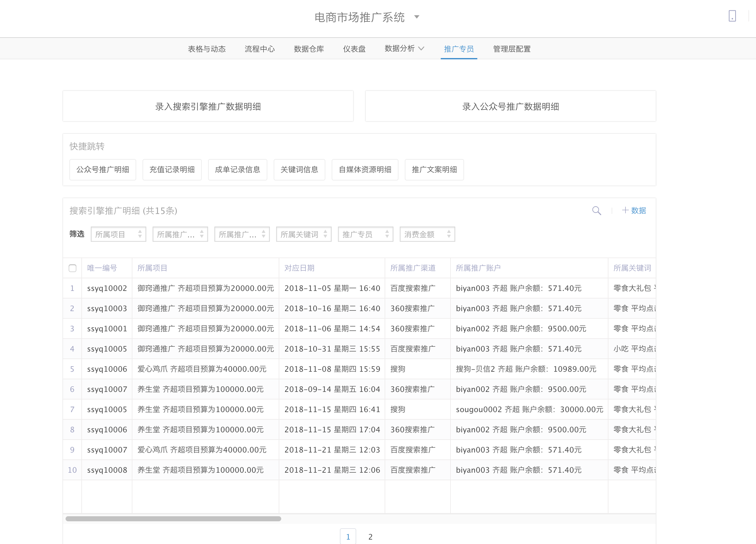Expand the 电商市场推广系统 title dropdown arrow
The width and height of the screenshot is (756, 544).
(x=417, y=17)
